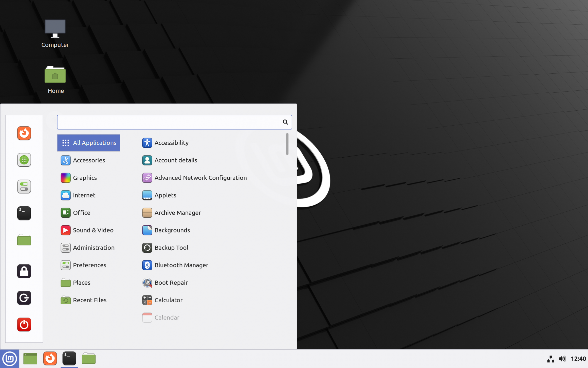Screen dimensions: 588x368
Task: Open Advanced Network Configuration
Action: click(x=200, y=178)
